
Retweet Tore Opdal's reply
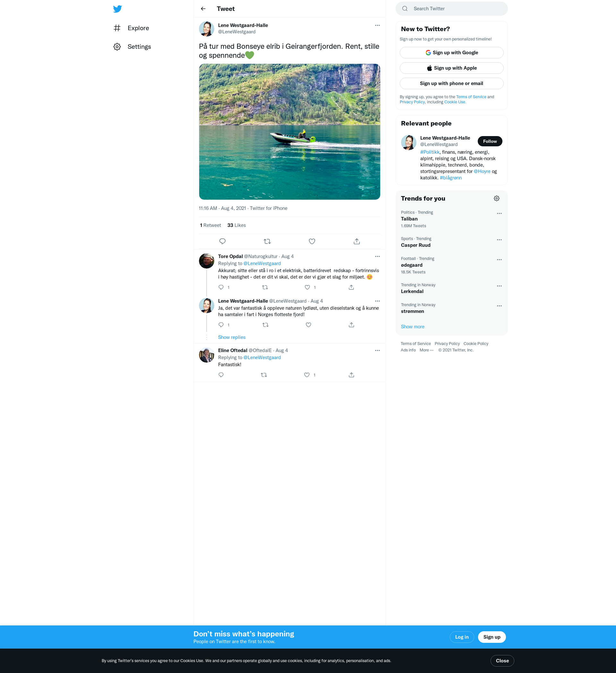click(x=265, y=287)
